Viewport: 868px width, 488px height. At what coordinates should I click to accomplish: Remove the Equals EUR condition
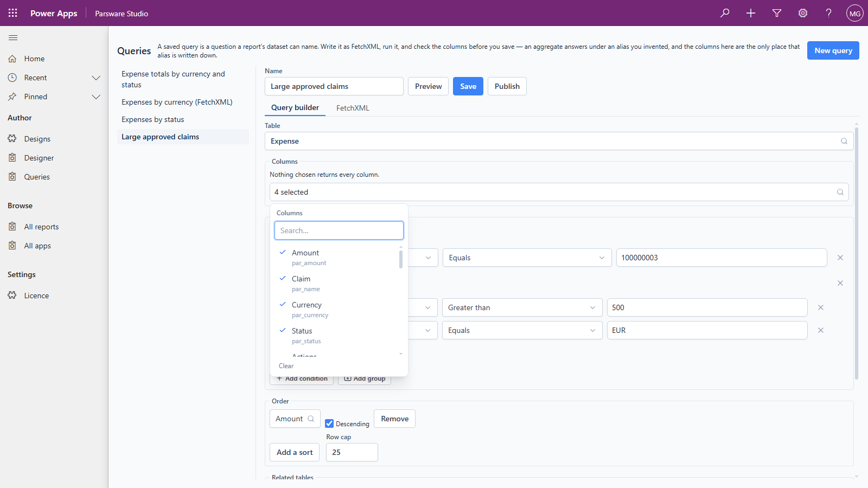pyautogui.click(x=821, y=330)
